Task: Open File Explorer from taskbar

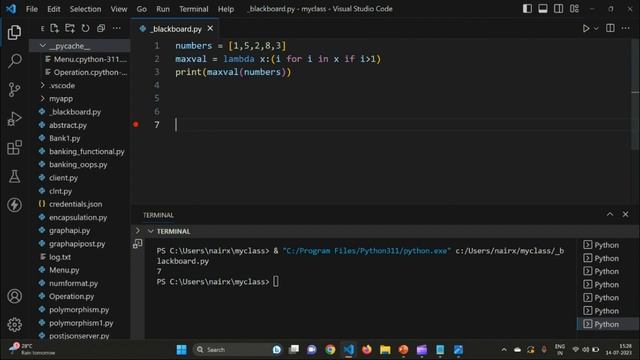Action: click(x=385, y=349)
